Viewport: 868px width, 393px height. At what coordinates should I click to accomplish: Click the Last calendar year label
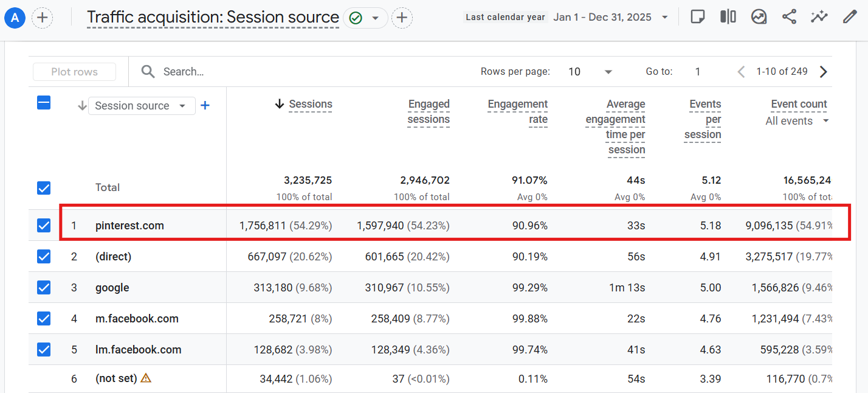tap(505, 17)
